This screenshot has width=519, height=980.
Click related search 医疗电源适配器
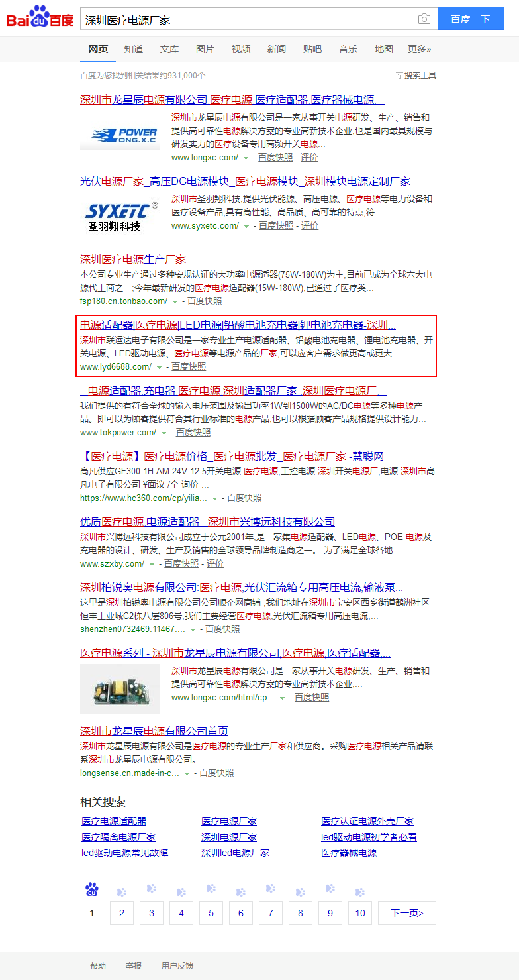click(x=114, y=822)
